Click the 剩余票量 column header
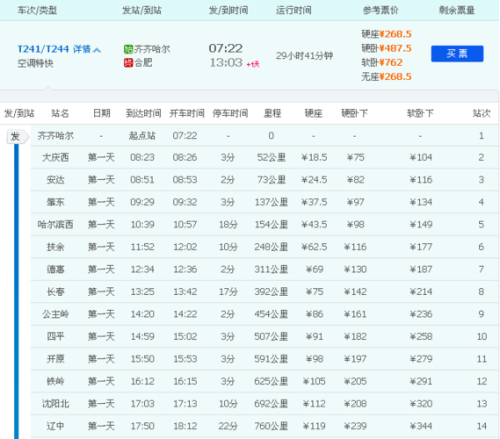The width and height of the screenshot is (500, 439). [457, 10]
